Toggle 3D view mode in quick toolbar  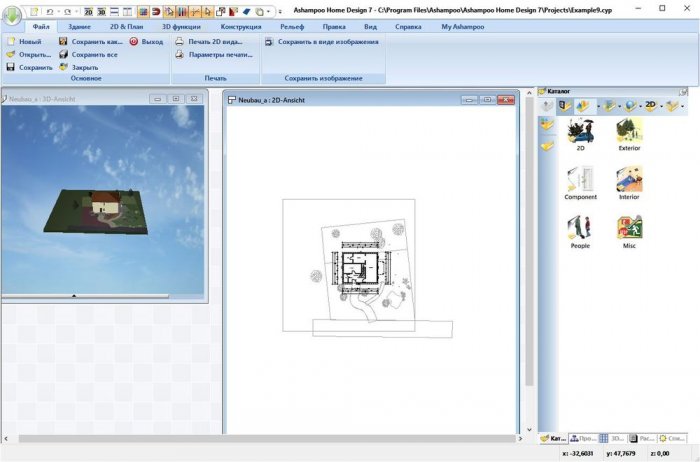[x=101, y=10]
